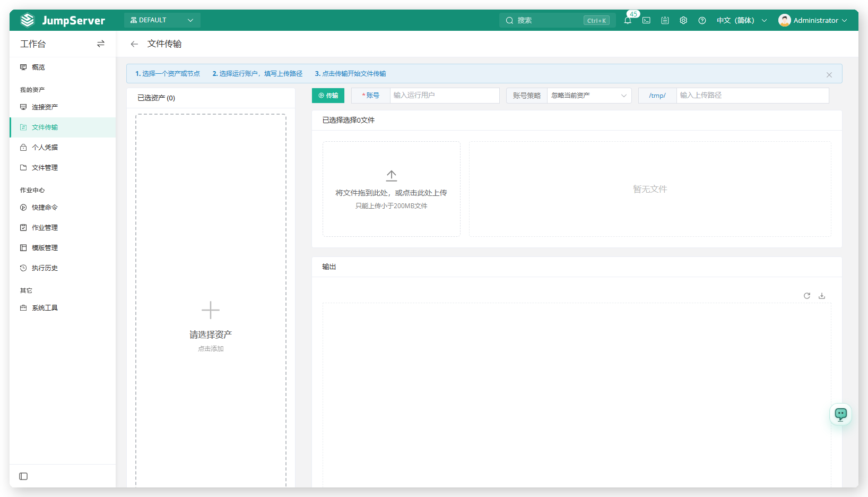Go back with the left arrow
Screen dimensions: 868x497
click(x=134, y=44)
